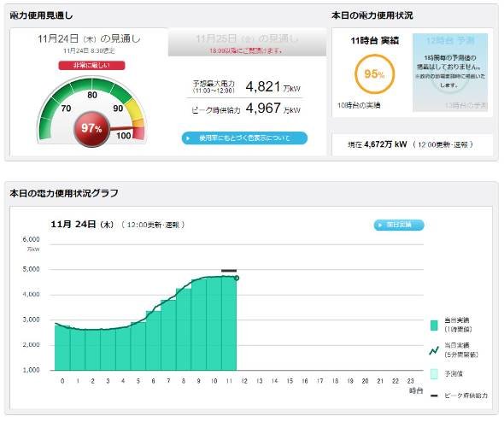The width and height of the screenshot is (504, 422).
Task: Click the hour 0 bar in the graph
Action: point(62,348)
